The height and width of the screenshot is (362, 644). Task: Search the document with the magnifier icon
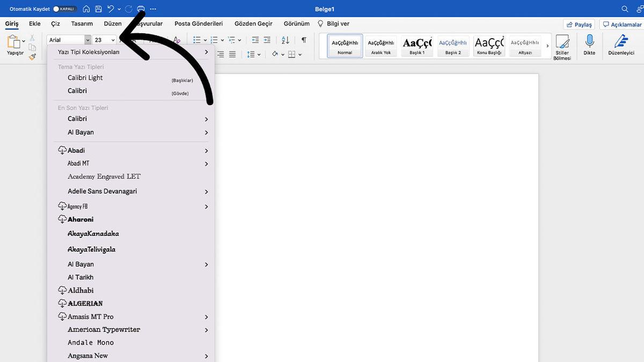625,9
